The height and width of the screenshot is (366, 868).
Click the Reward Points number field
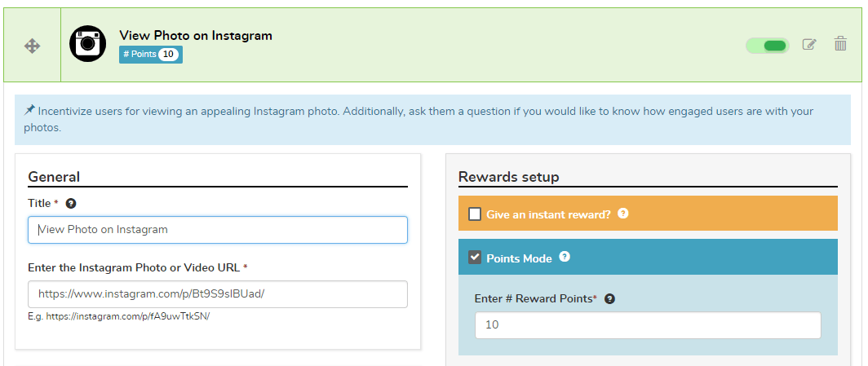coord(648,324)
